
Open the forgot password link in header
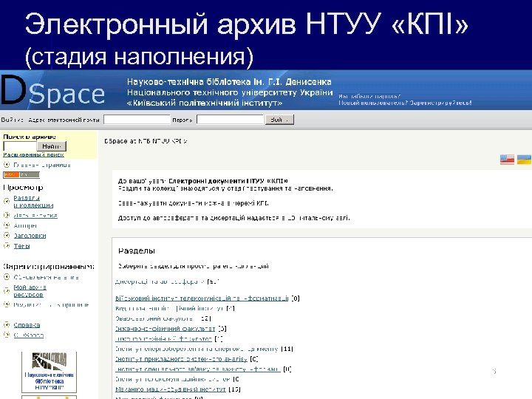369,96
